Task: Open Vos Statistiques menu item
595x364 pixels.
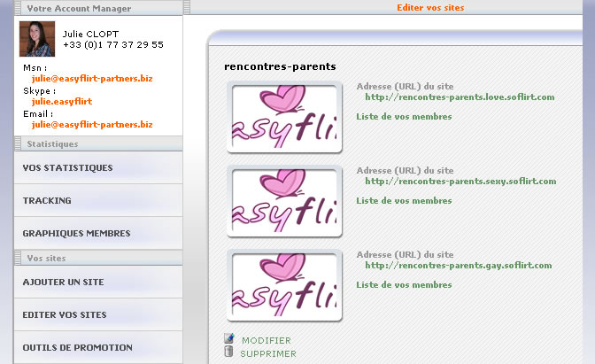Action: pos(98,167)
